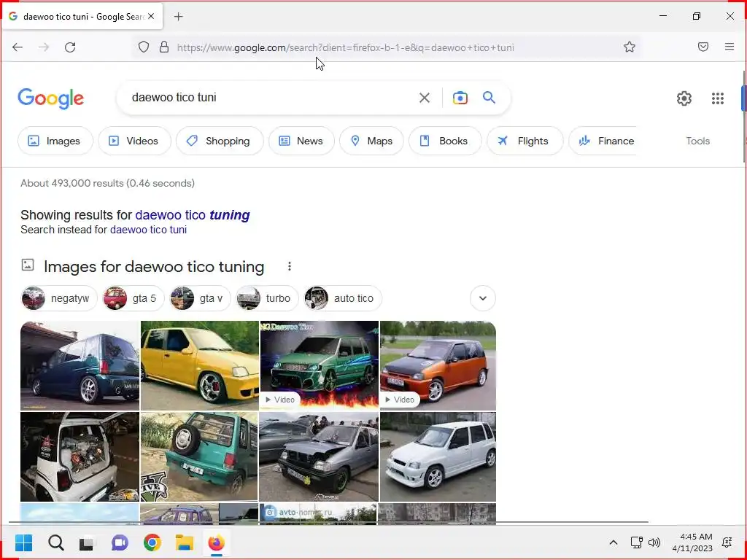Open network status in system tray

point(636,542)
